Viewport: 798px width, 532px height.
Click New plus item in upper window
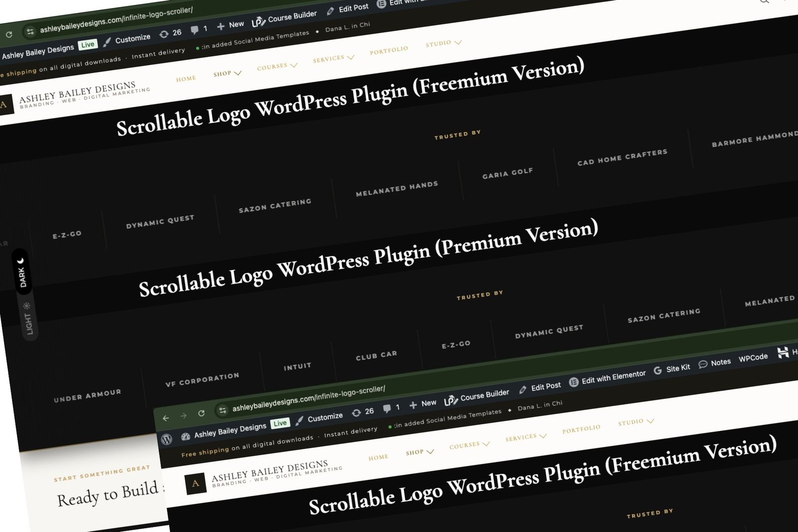[x=230, y=25]
